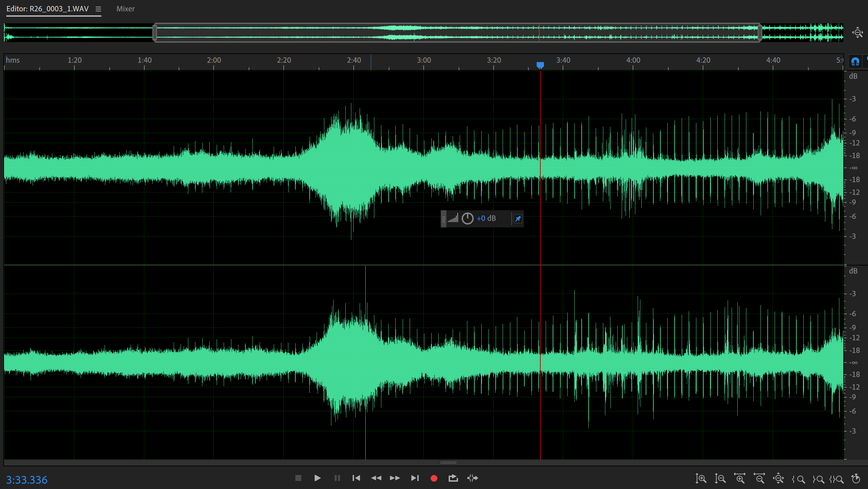The width and height of the screenshot is (868, 489).
Task: Toggle Loop Playback
Action: pyautogui.click(x=453, y=478)
